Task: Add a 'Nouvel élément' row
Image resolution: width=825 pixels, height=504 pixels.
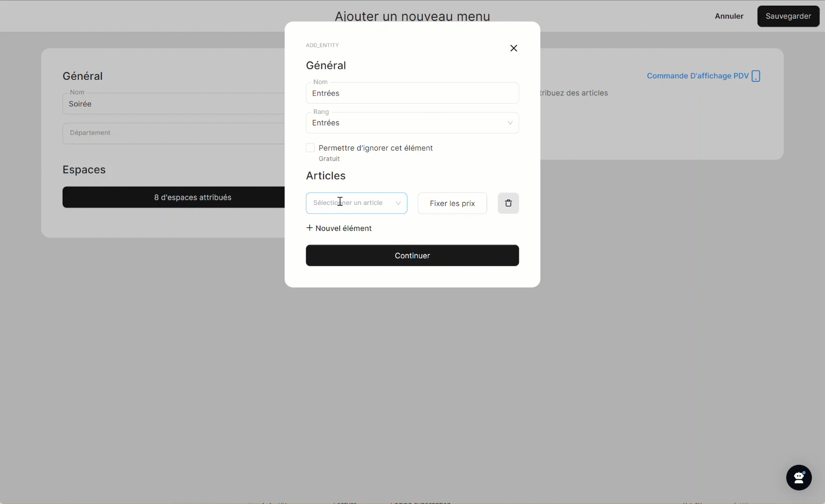Action: tap(343, 228)
